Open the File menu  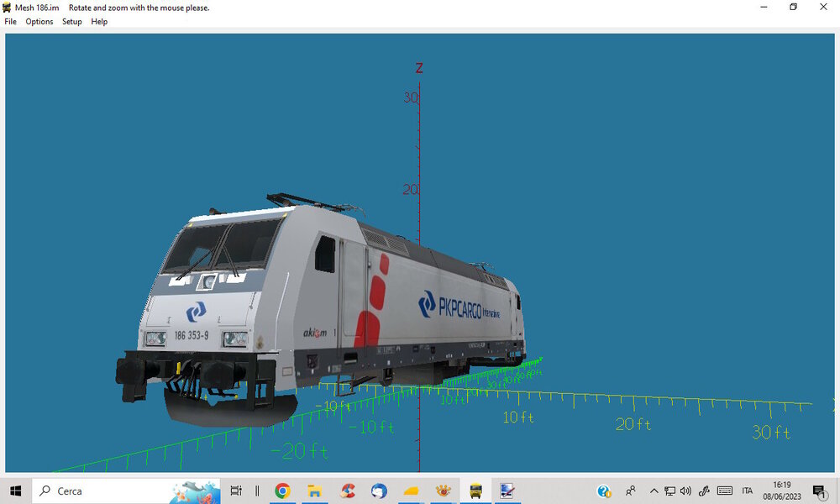coord(10,22)
